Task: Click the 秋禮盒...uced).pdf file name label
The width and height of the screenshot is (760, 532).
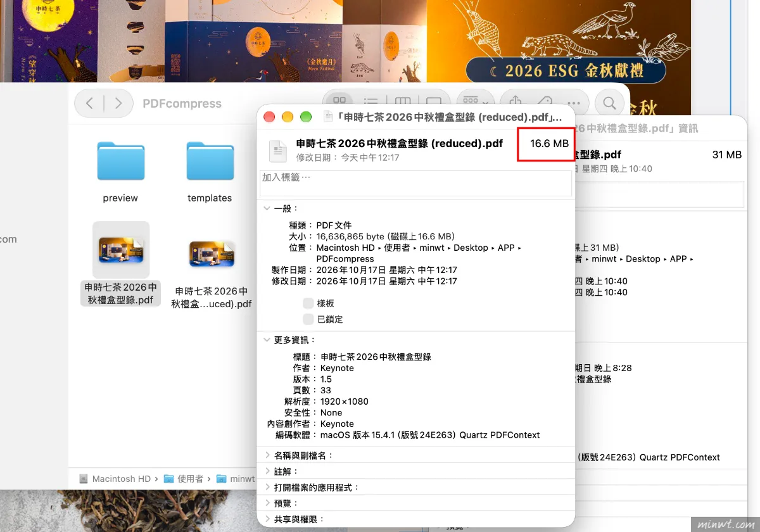Action: click(x=212, y=298)
